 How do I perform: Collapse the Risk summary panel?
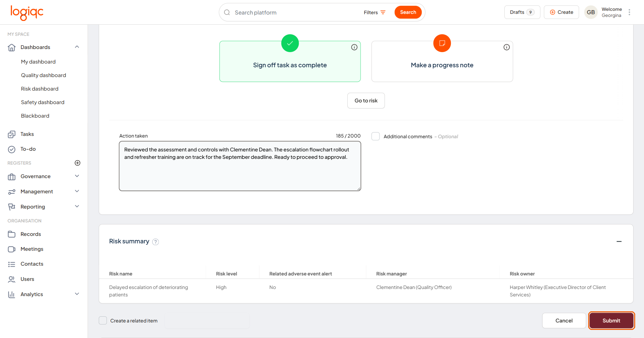(619, 241)
